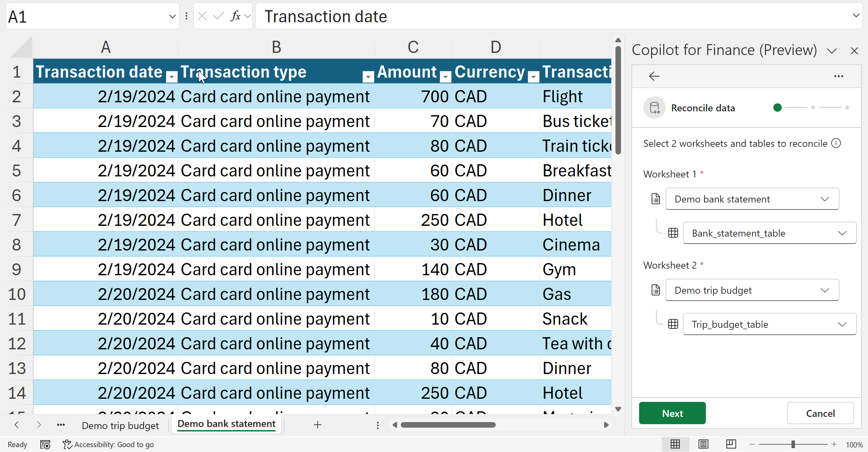Open the Transaction date filter button

(x=172, y=77)
